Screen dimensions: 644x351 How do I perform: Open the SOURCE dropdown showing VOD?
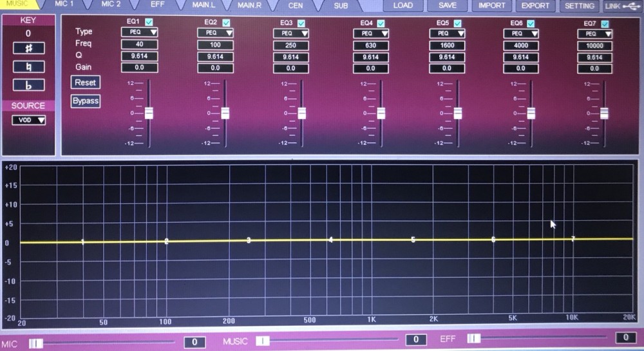28,120
